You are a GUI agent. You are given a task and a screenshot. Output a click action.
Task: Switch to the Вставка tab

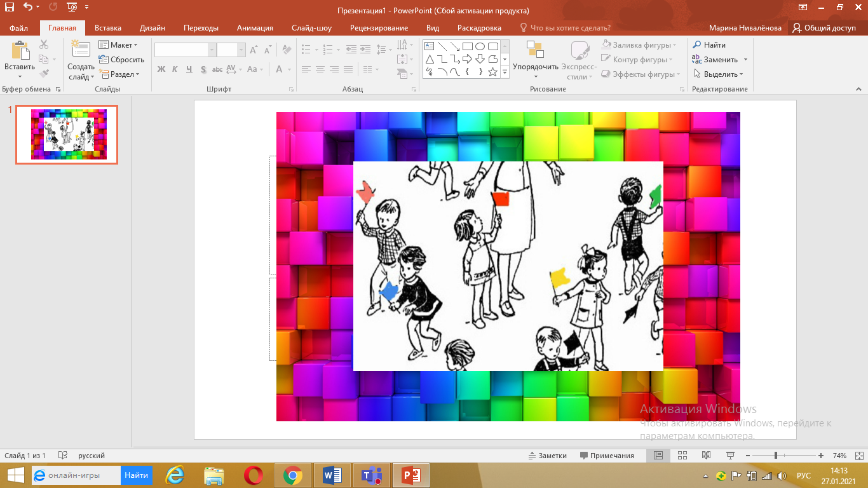click(x=108, y=28)
